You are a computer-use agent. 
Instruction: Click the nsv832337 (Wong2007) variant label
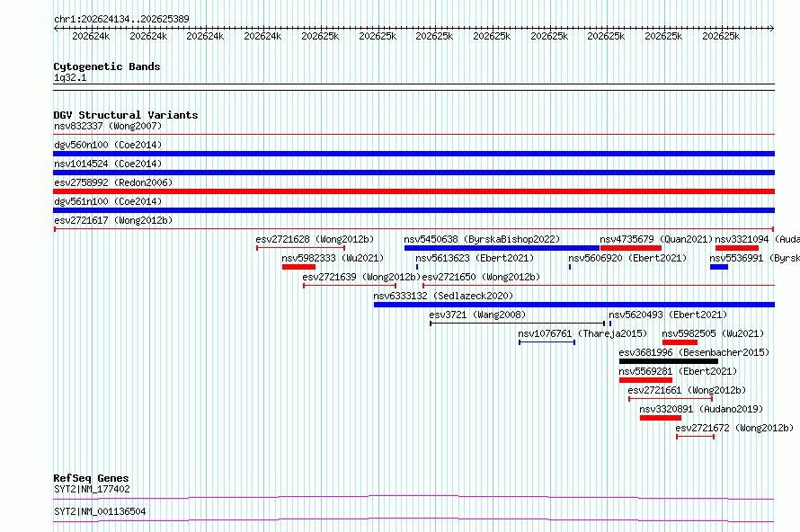click(x=108, y=126)
